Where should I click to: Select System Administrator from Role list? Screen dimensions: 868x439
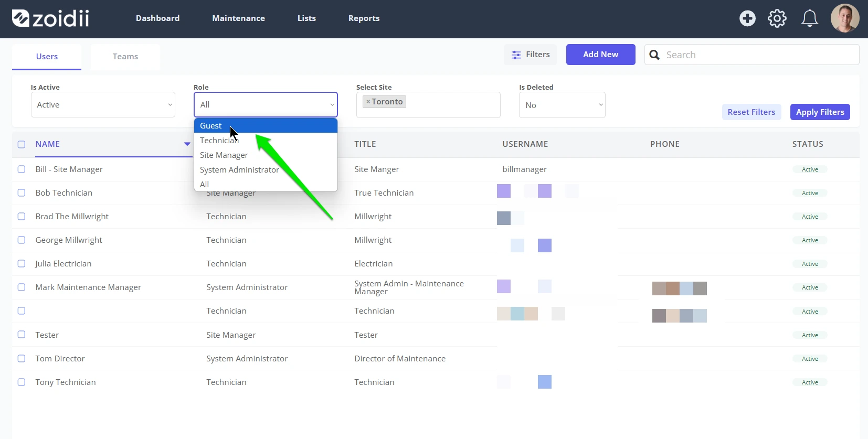click(x=266, y=170)
